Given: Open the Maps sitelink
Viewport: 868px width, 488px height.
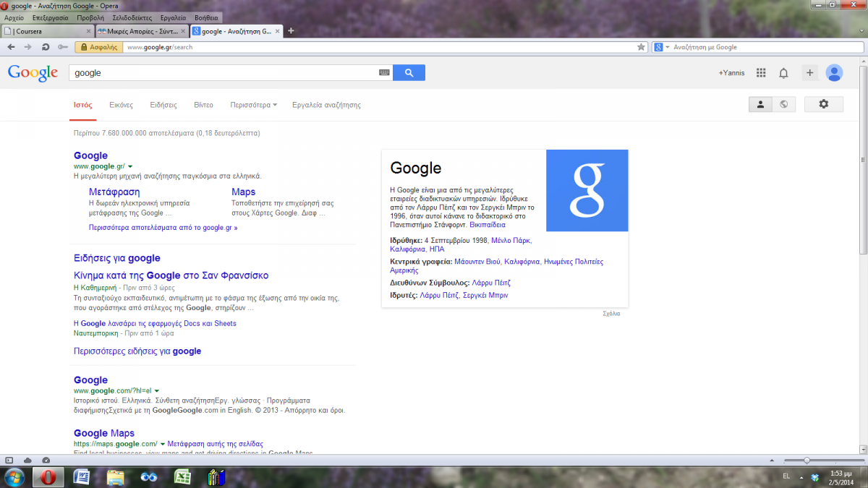Looking at the screenshot, I should [243, 192].
